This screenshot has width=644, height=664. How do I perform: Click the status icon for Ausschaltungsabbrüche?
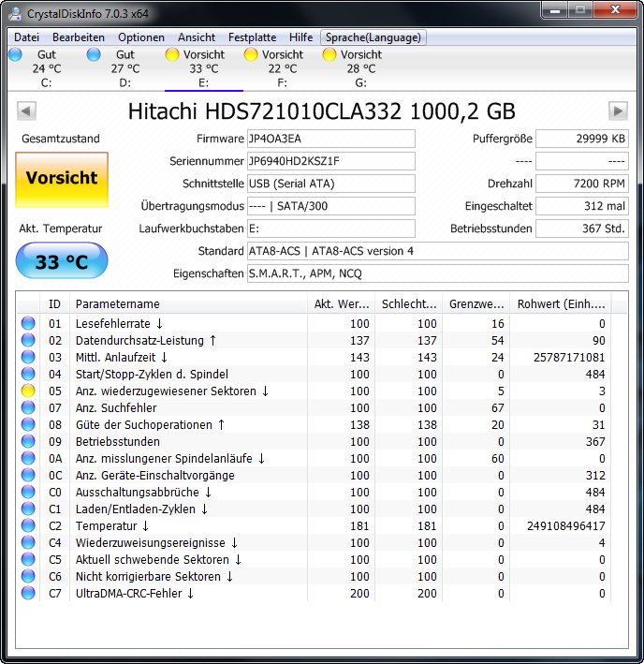pos(28,492)
